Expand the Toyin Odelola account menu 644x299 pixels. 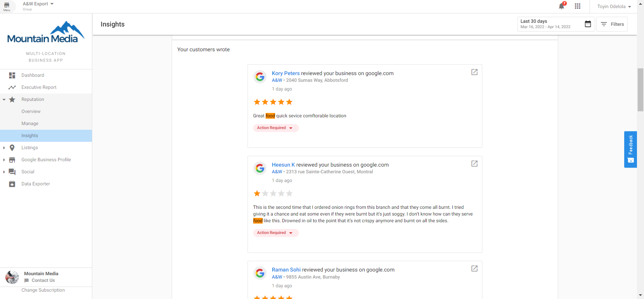coord(614,7)
